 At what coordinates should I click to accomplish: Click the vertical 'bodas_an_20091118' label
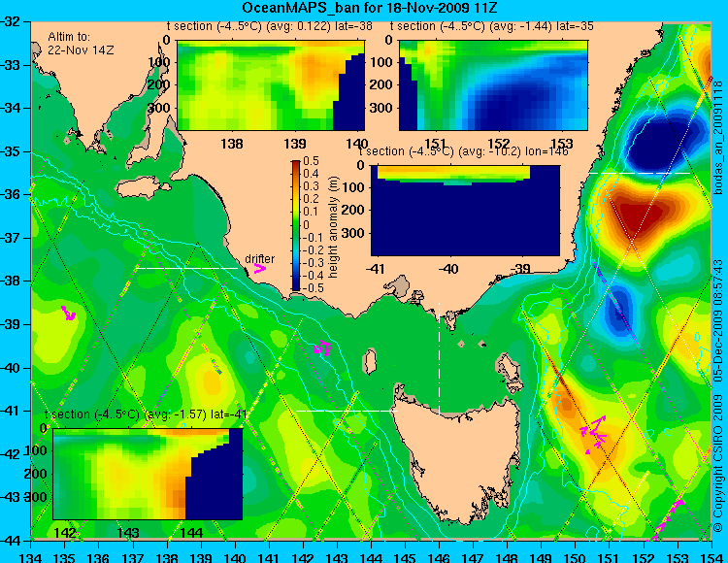[718, 138]
